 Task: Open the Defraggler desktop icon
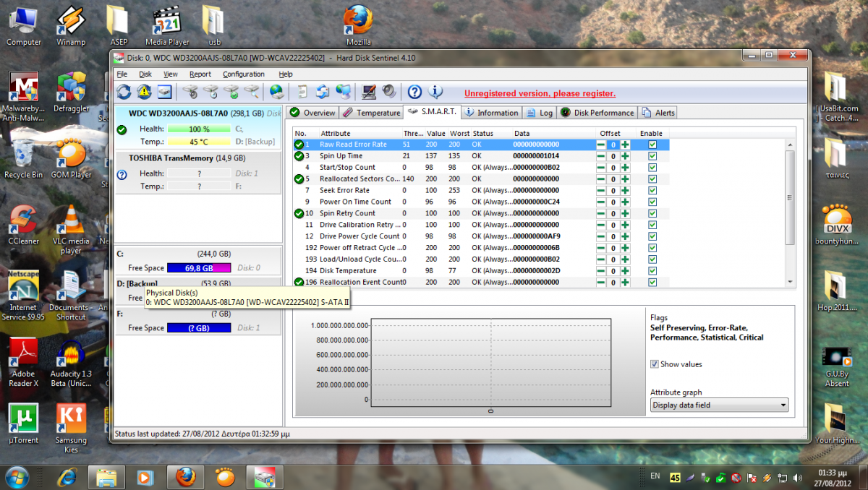coord(71,93)
